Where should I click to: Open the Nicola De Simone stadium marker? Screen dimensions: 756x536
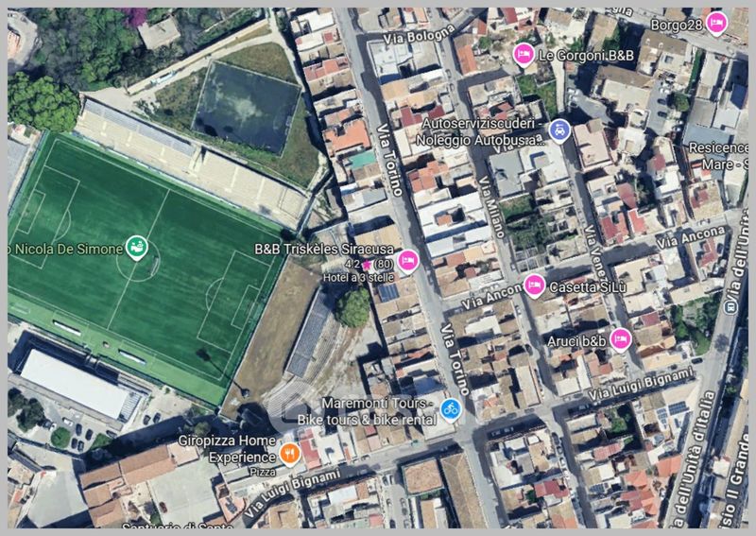click(x=137, y=247)
